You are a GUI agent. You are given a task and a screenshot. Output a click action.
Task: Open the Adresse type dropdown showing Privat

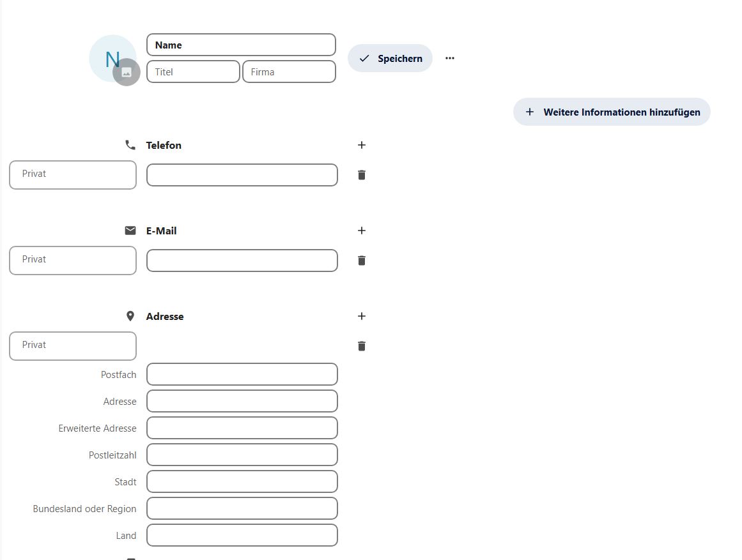pyautogui.click(x=73, y=346)
